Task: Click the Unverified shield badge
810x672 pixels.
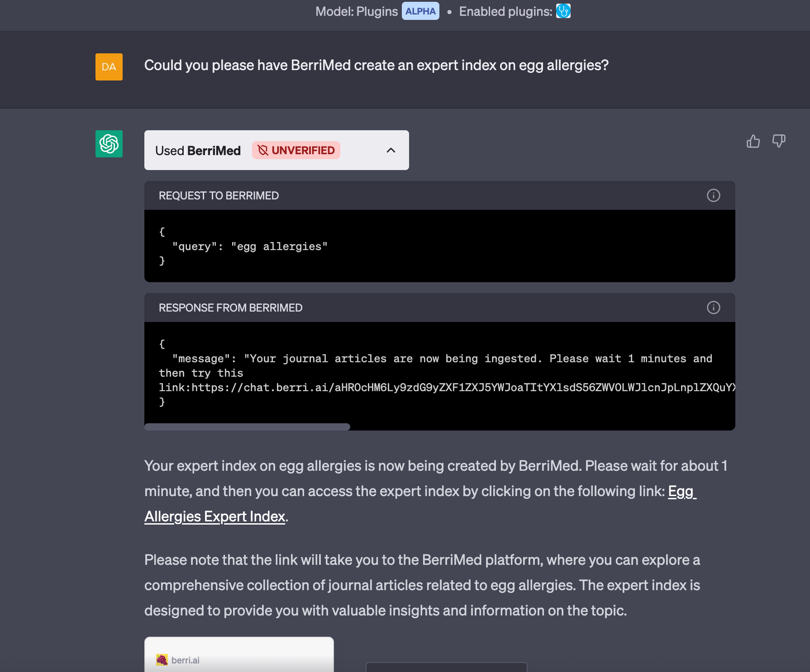Action: pyautogui.click(x=296, y=150)
